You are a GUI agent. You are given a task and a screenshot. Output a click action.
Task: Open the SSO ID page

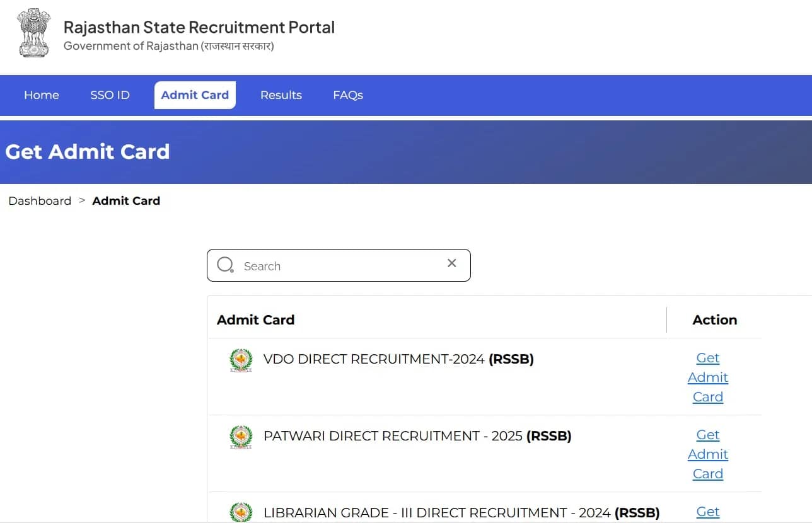pos(110,95)
